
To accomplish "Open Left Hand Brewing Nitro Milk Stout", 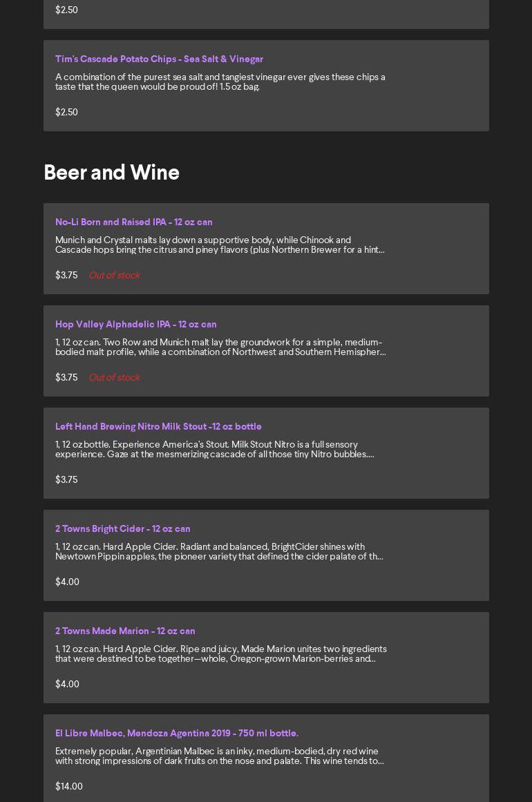I will pos(158,427).
